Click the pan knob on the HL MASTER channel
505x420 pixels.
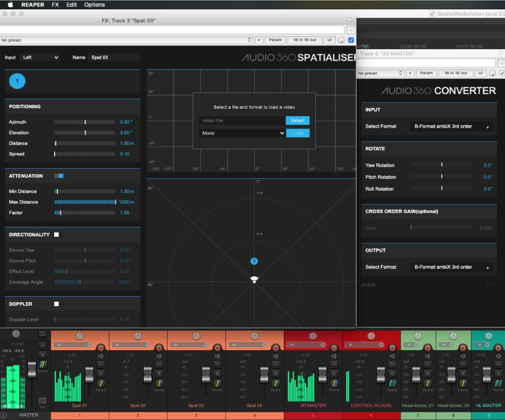coord(489,336)
